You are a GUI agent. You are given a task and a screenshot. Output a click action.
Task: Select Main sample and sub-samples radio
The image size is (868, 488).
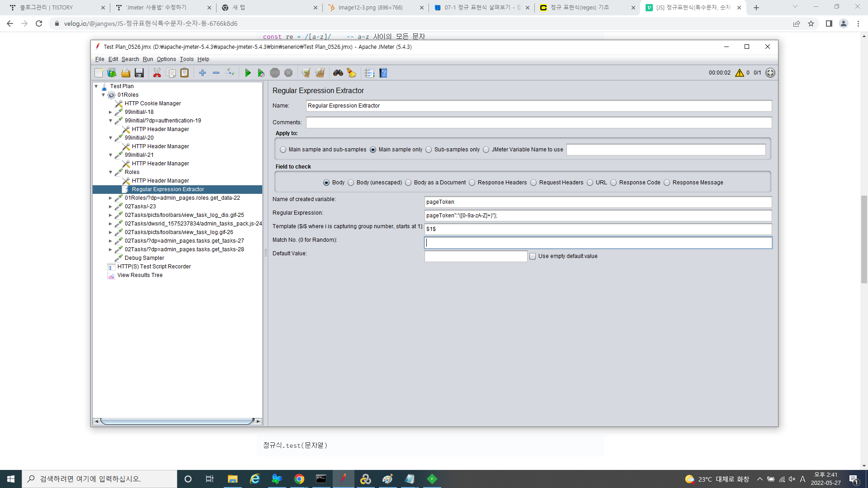click(283, 150)
